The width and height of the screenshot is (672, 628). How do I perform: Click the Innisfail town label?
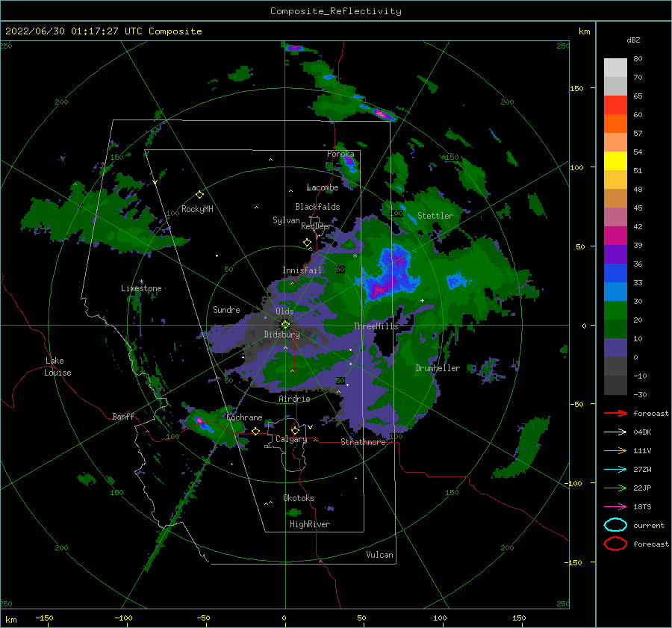point(302,270)
